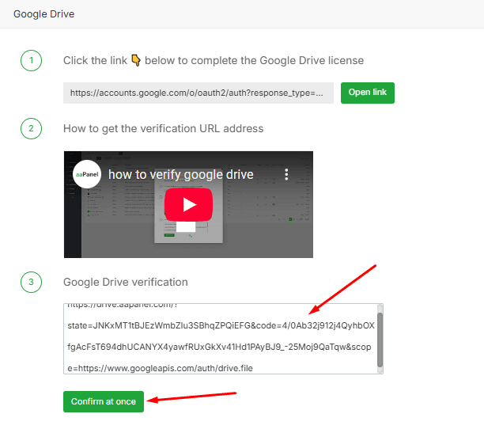This screenshot has height=448, width=484.
Task: Click the pointing finger emoji in step 1
Action: pyautogui.click(x=135, y=61)
